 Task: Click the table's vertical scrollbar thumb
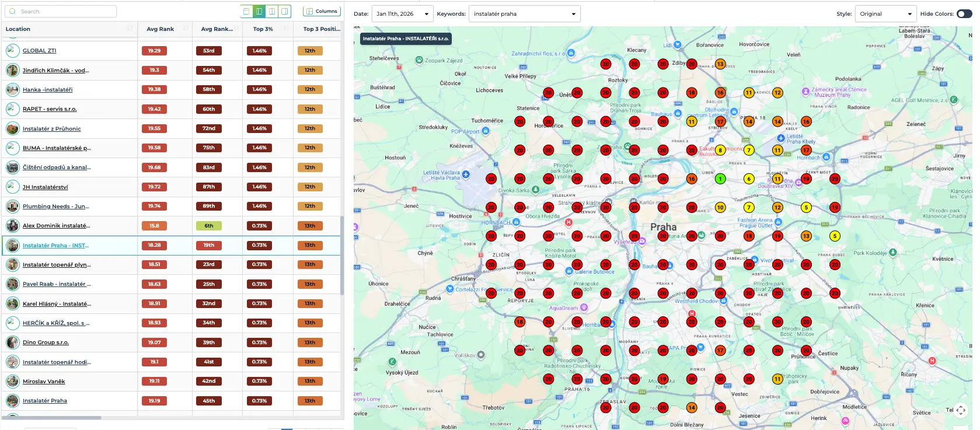(x=341, y=256)
